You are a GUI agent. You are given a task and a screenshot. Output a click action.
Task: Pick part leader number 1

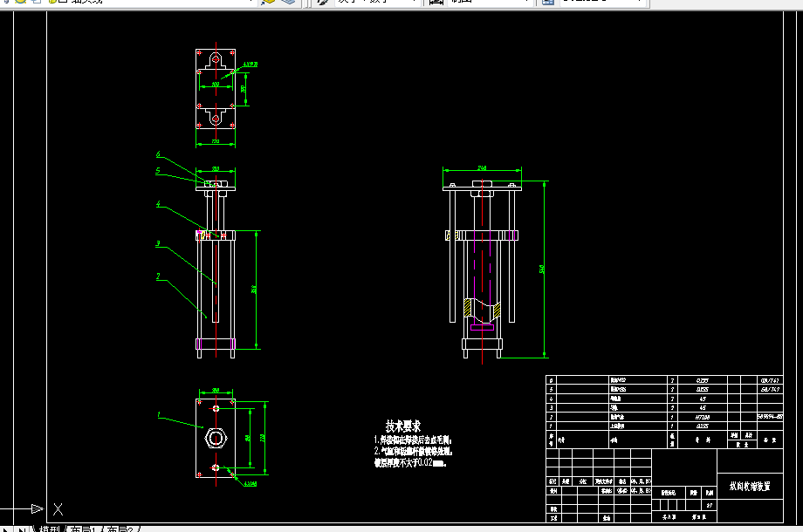tap(159, 414)
